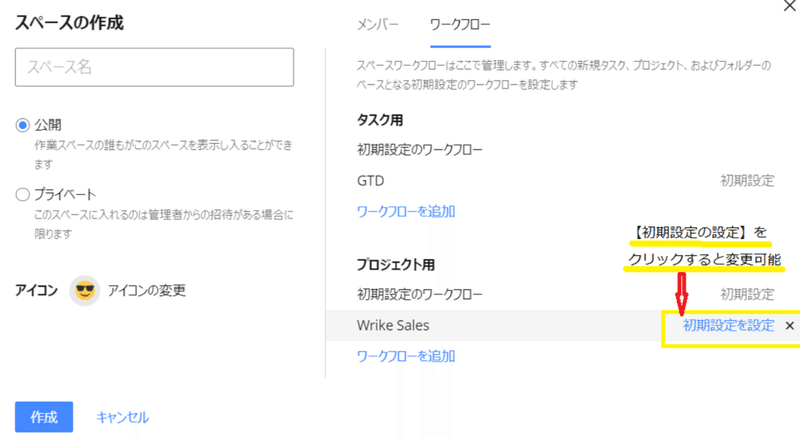The height and width of the screenshot is (438, 800).
Task: Click task 初期設定のワークフロー entry
Action: pos(419,150)
